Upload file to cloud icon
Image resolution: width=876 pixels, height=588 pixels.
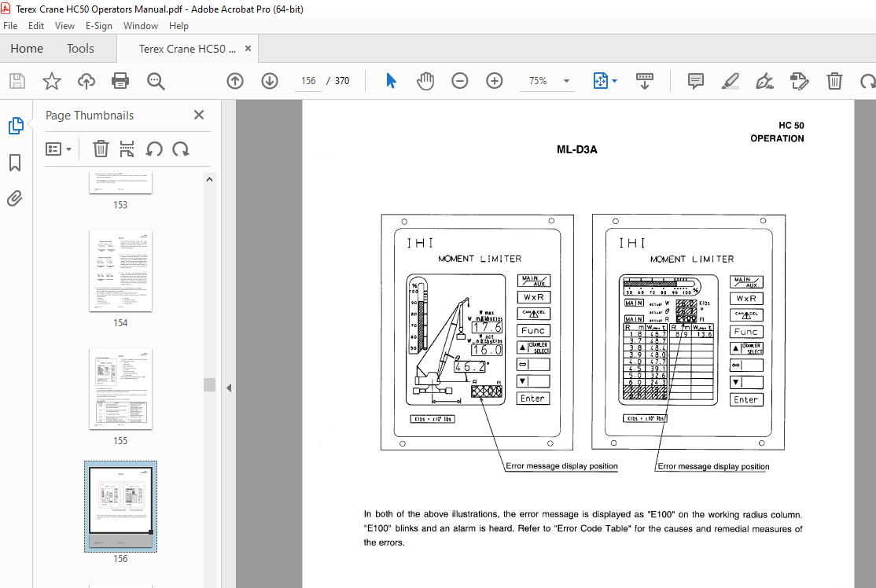pos(86,81)
